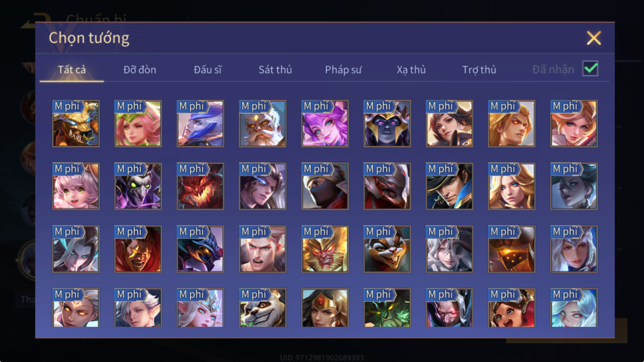This screenshot has height=362, width=644.
Task: Pick the green-eyed purple joker hero
Action: click(138, 186)
